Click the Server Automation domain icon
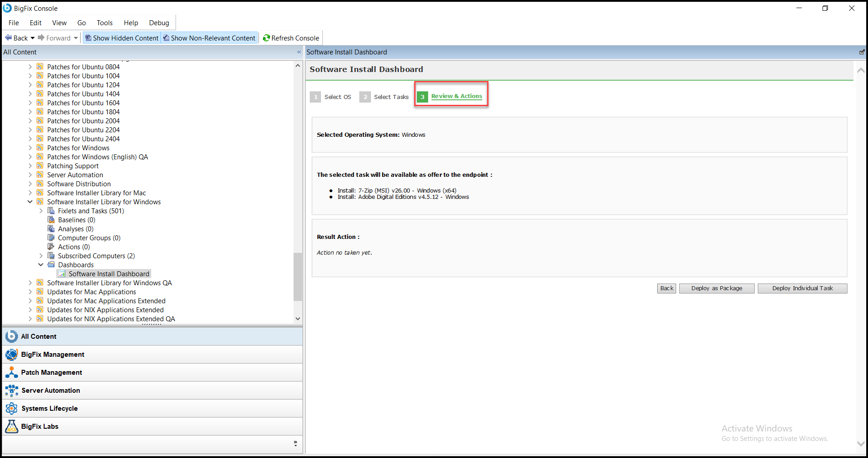 coord(11,390)
